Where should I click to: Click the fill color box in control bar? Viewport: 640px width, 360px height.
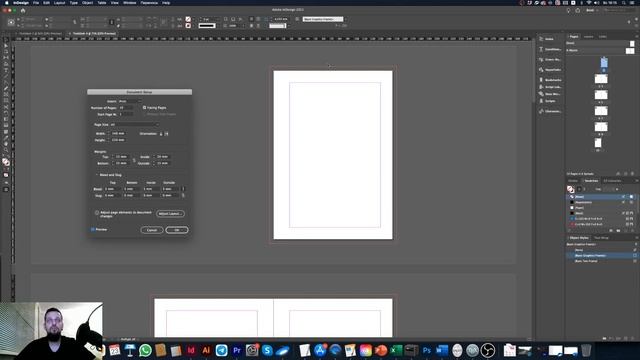pos(188,19)
